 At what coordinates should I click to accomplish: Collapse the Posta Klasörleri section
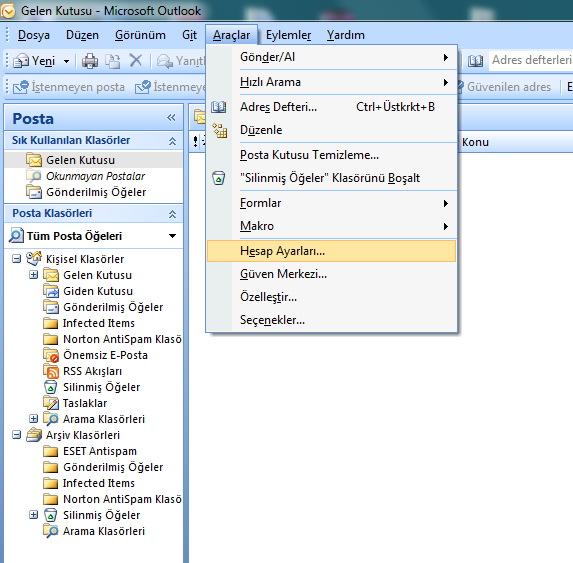172,214
